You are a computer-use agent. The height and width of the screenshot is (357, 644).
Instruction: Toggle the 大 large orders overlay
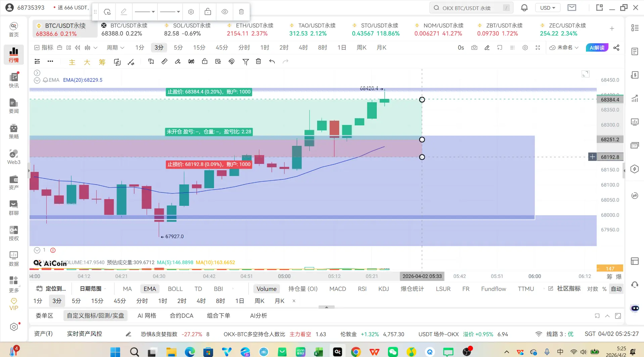click(x=87, y=62)
